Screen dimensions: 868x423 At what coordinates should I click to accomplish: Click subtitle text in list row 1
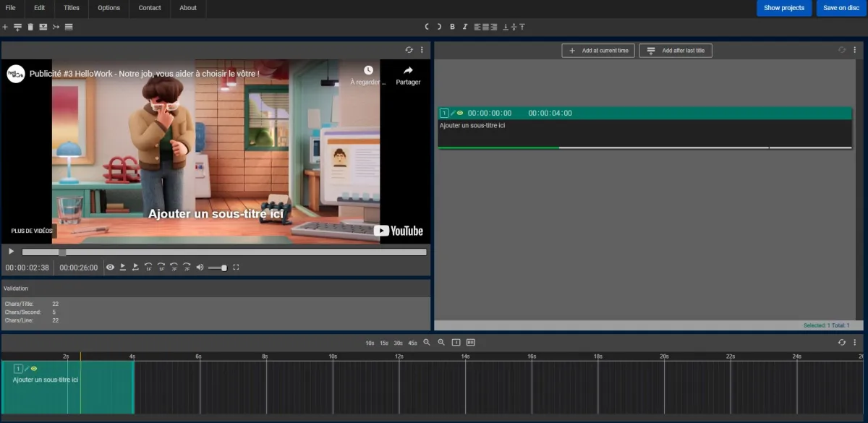coord(472,125)
